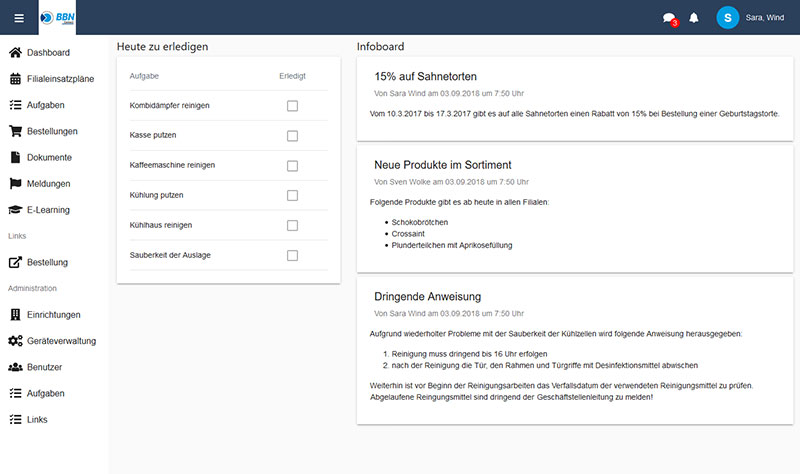The width and height of the screenshot is (800, 474).
Task: Click the Bestellungen shopping cart icon
Action: tap(15, 131)
